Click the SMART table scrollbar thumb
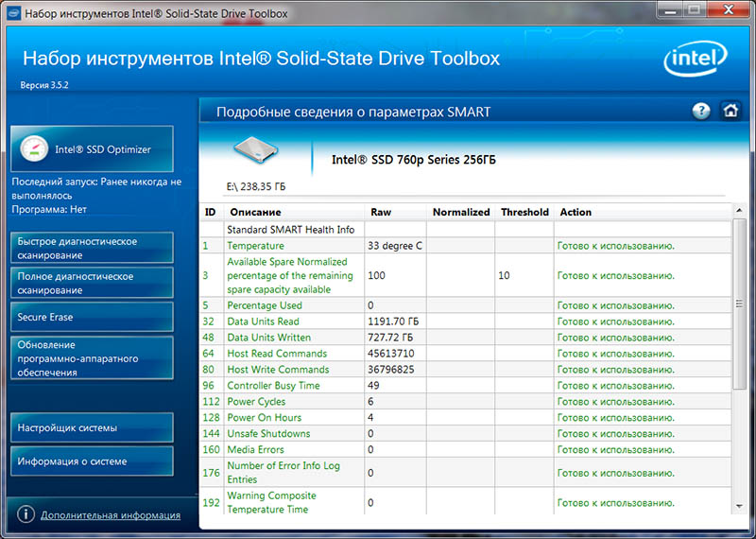 (x=739, y=304)
